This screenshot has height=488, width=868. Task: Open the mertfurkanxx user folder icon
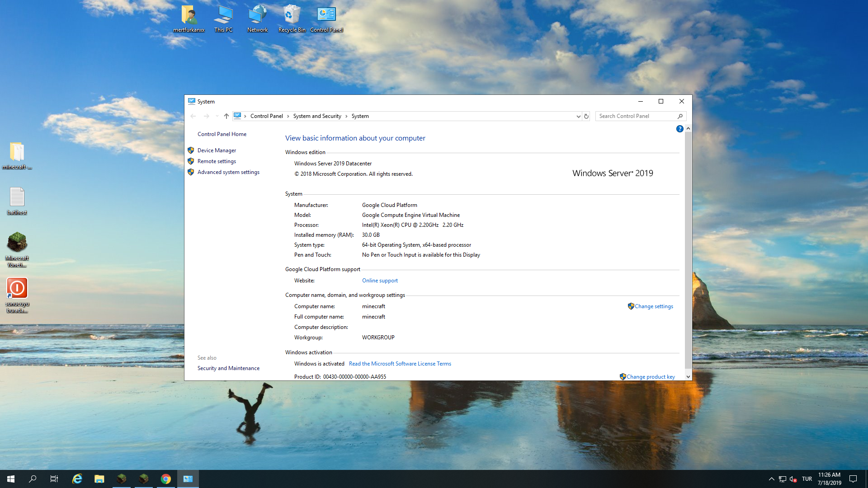point(189,19)
